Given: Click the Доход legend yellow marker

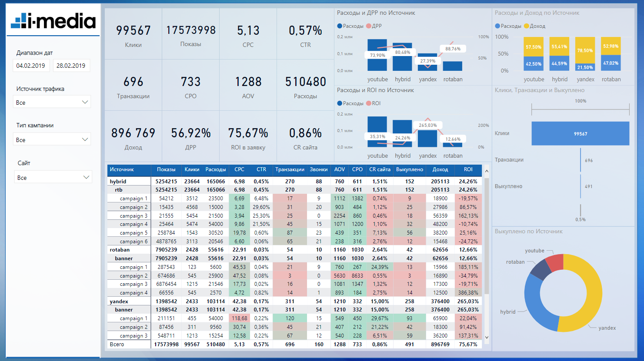Looking at the screenshot, I should (527, 26).
